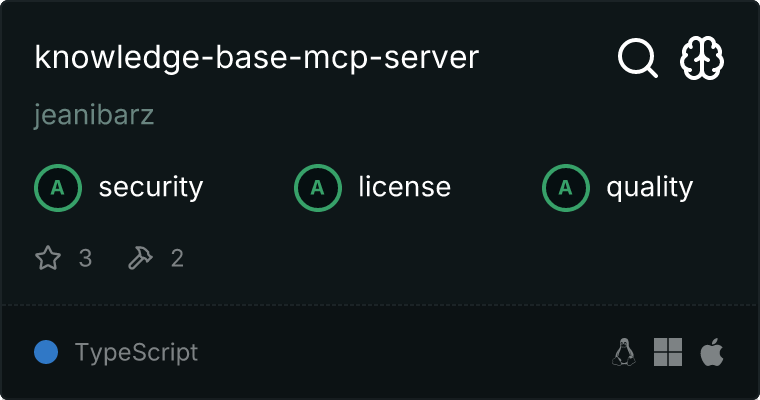This screenshot has height=400, width=760.
Task: Click the Linux penguin platform icon
Action: 624,352
